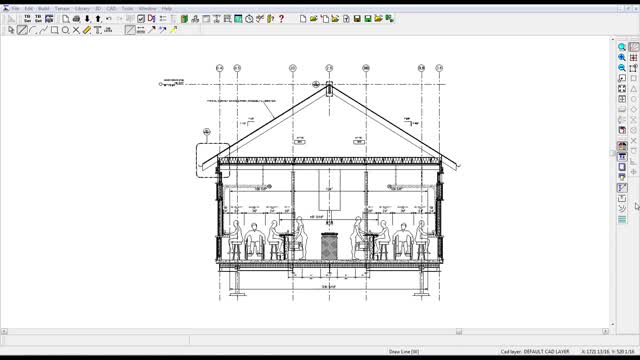The height and width of the screenshot is (360, 640).
Task: Click the red D toolbar icon
Action: 151,19
